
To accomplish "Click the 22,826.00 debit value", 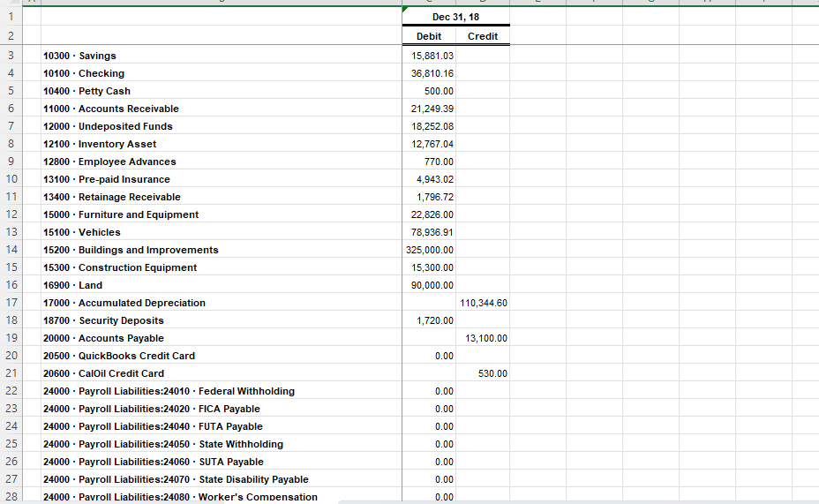I will point(432,214).
